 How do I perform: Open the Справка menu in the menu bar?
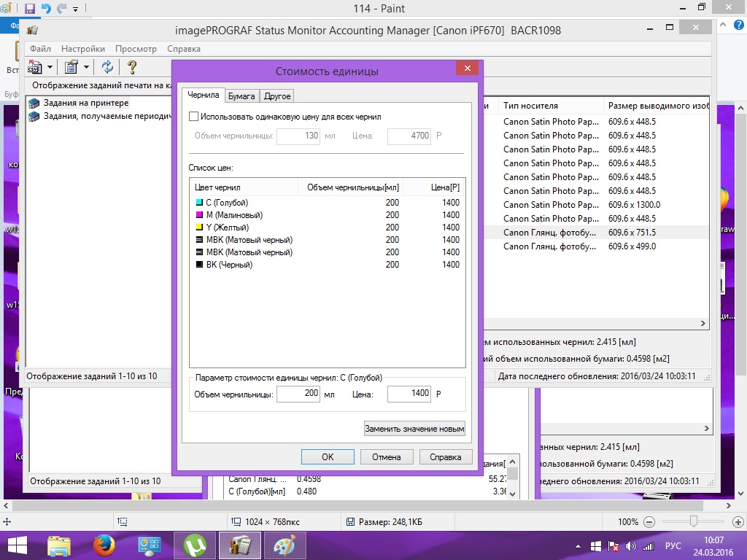click(x=183, y=49)
